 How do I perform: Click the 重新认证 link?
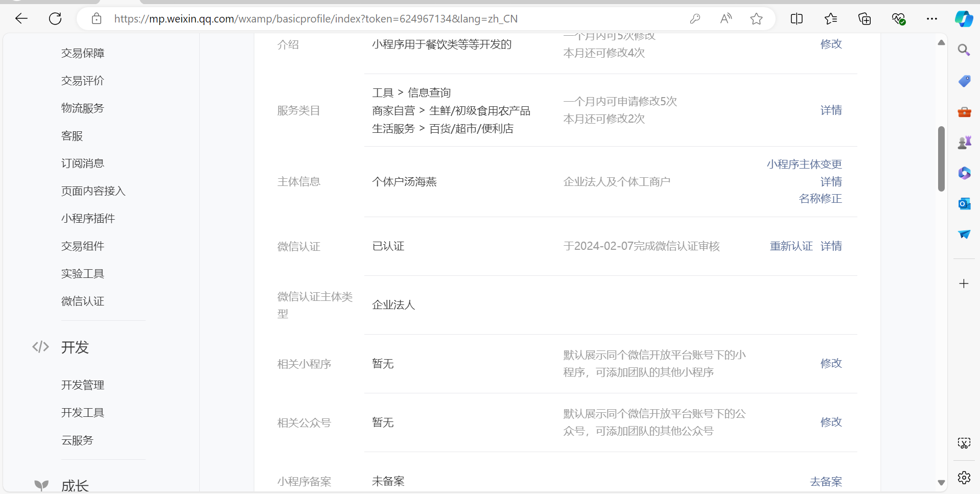pos(791,246)
